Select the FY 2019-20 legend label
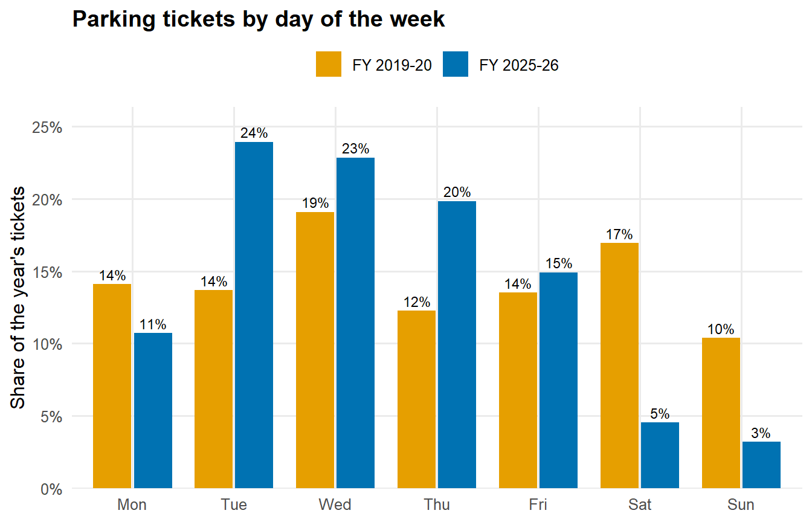 point(392,65)
